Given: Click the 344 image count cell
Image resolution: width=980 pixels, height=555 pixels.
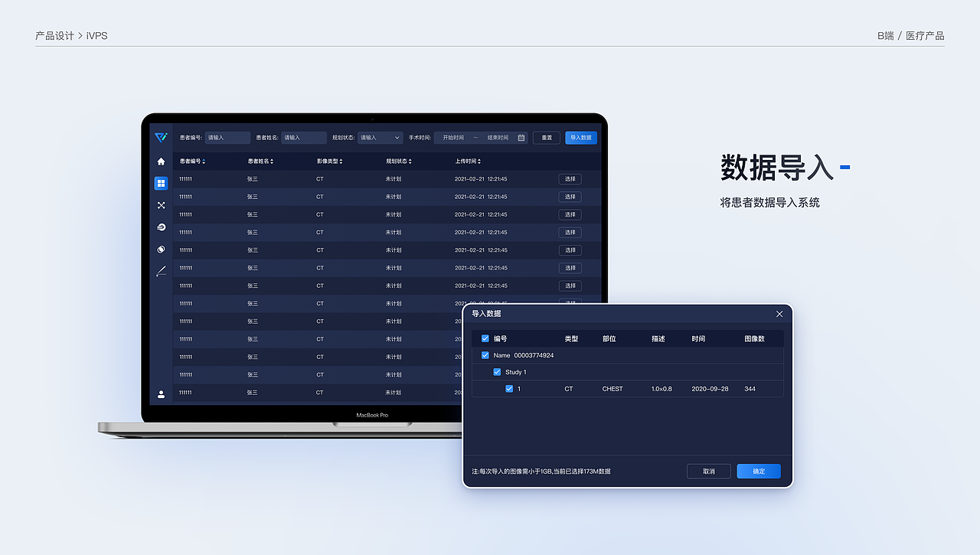Looking at the screenshot, I should (x=750, y=389).
